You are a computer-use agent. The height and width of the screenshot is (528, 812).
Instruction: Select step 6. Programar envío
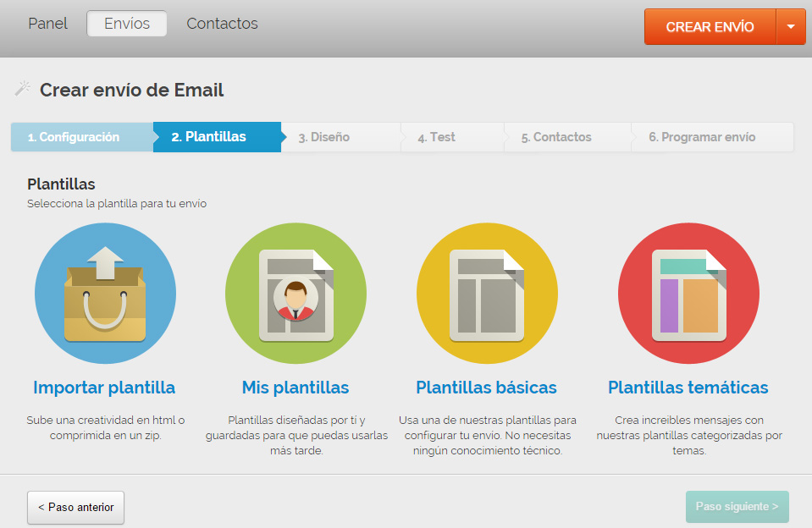tap(702, 137)
